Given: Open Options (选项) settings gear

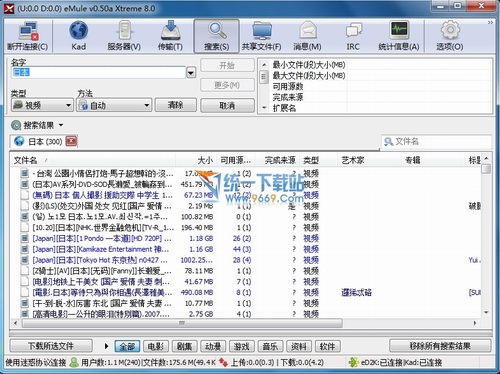Looking at the screenshot, I should 450,36.
